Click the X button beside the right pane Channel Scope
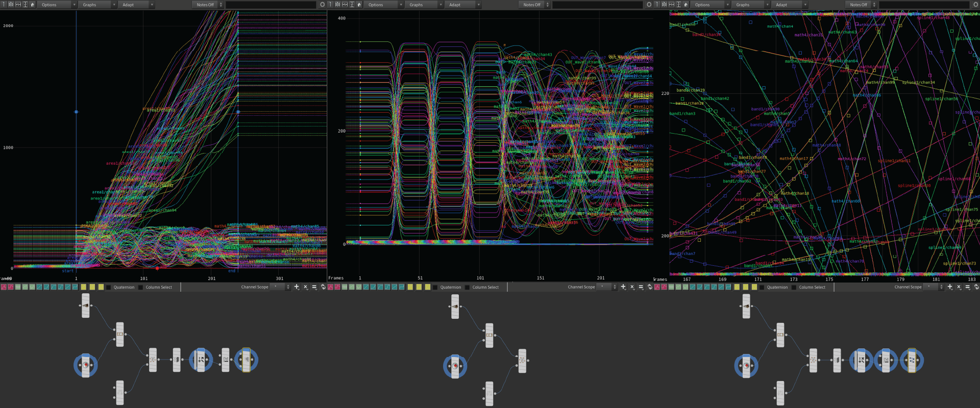This screenshot has width=980, height=408. click(959, 287)
